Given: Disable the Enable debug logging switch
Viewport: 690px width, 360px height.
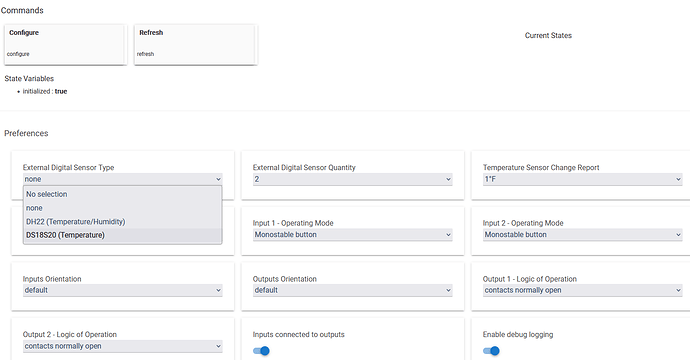Looking at the screenshot, I should pyautogui.click(x=491, y=351).
